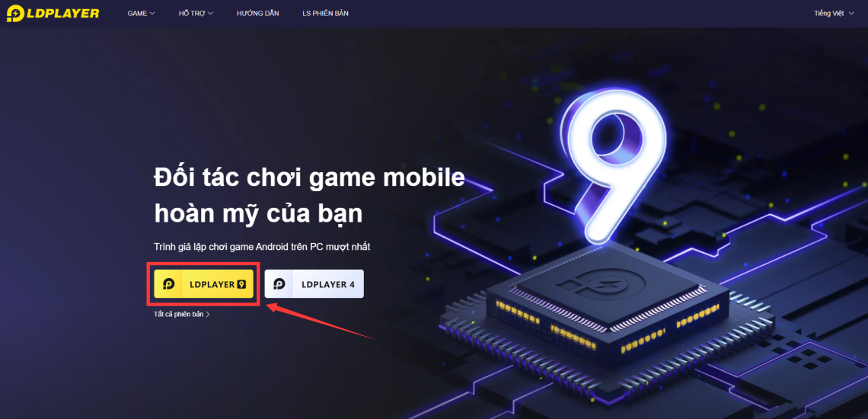
Task: Click the yellow LDPlayer logo icon in header
Action: point(14,13)
